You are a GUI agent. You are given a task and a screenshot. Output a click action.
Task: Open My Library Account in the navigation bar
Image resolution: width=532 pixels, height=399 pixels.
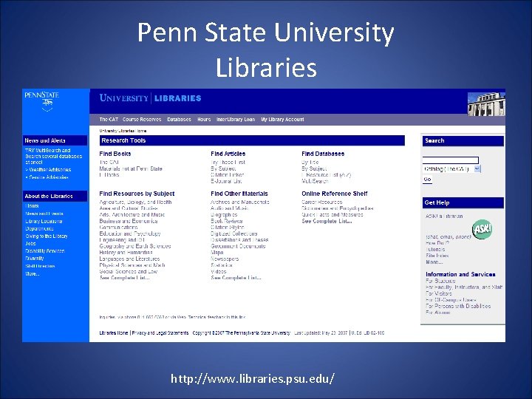pos(282,120)
